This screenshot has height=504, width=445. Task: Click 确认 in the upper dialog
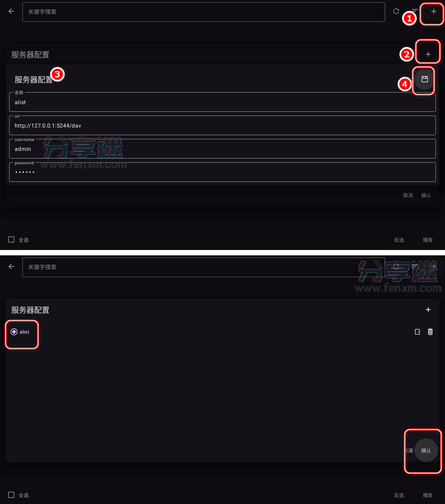[x=426, y=195]
